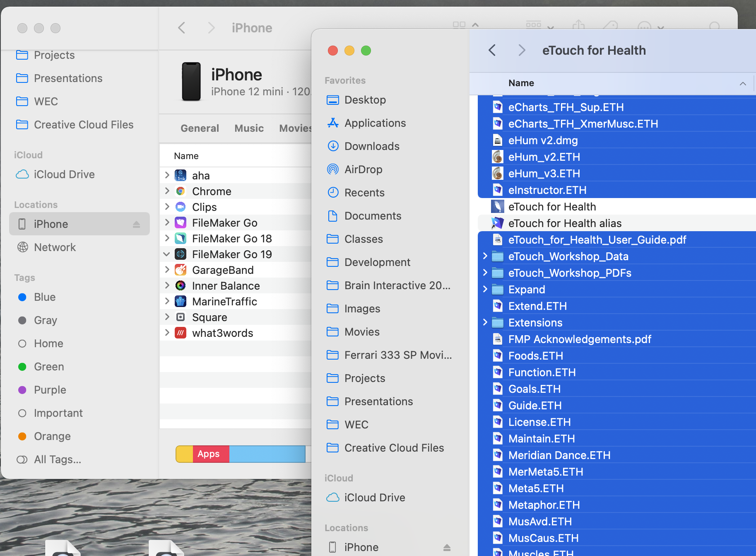Screen dimensions: 756x556
Task: Select the what3words app row
Action: (x=235, y=333)
